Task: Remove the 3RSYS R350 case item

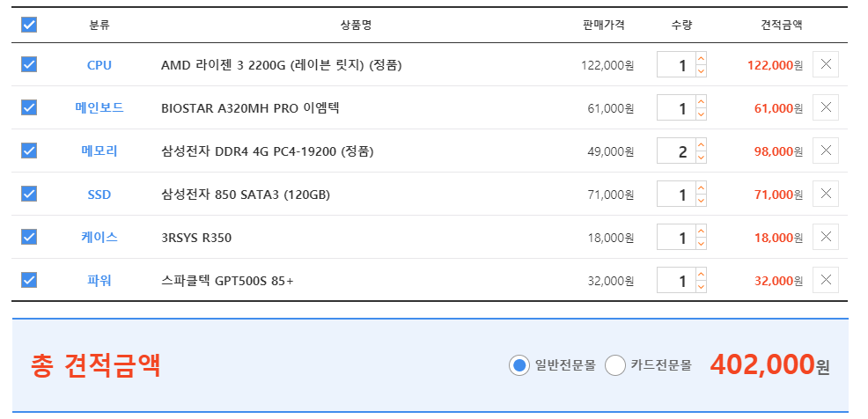Action: click(826, 237)
